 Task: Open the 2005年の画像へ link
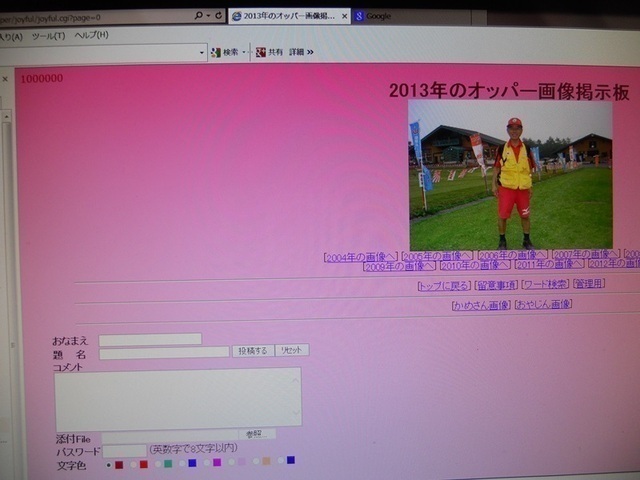click(437, 256)
